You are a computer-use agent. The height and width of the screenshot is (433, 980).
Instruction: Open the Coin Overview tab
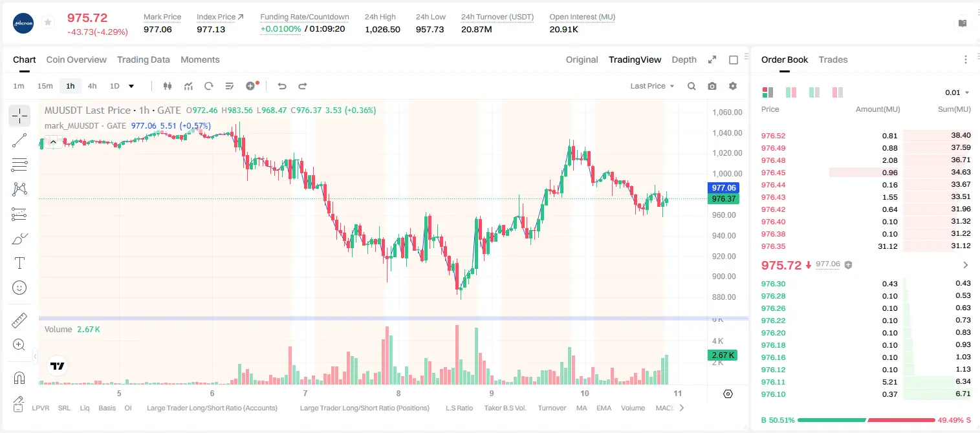pyautogui.click(x=76, y=59)
